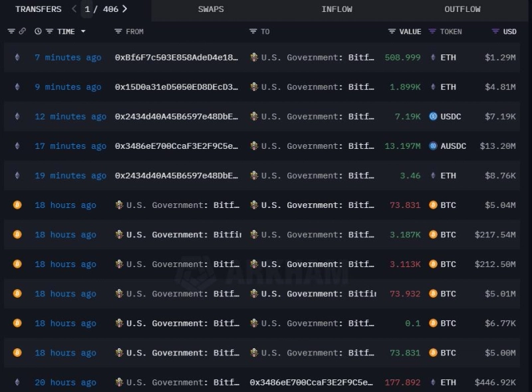Viewport: 532px width, 392px height.
Task: Open the OUTFLOW tab
Action: (x=462, y=9)
